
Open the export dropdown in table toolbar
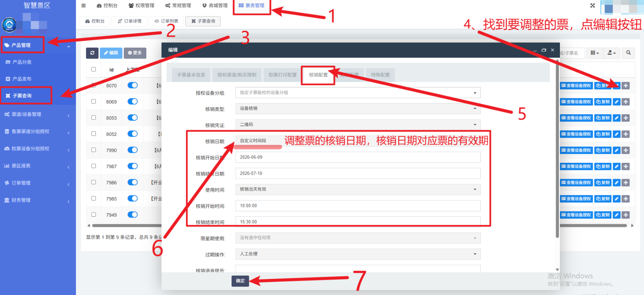[612, 53]
